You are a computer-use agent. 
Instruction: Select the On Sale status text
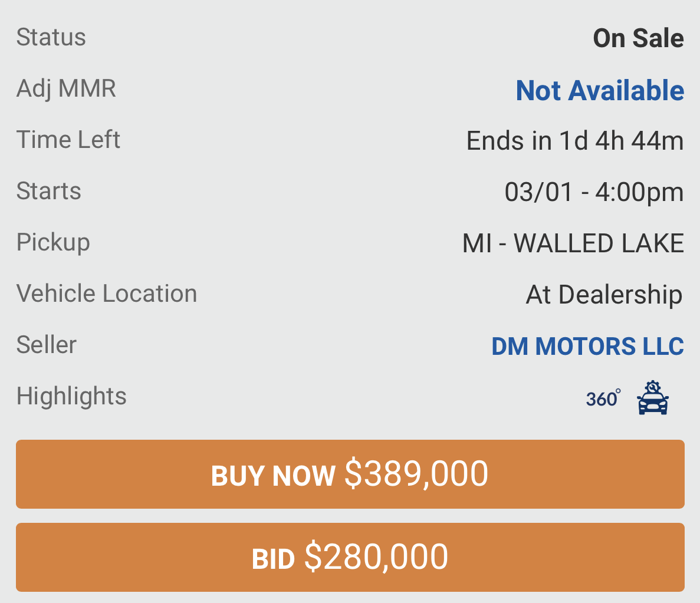638,38
